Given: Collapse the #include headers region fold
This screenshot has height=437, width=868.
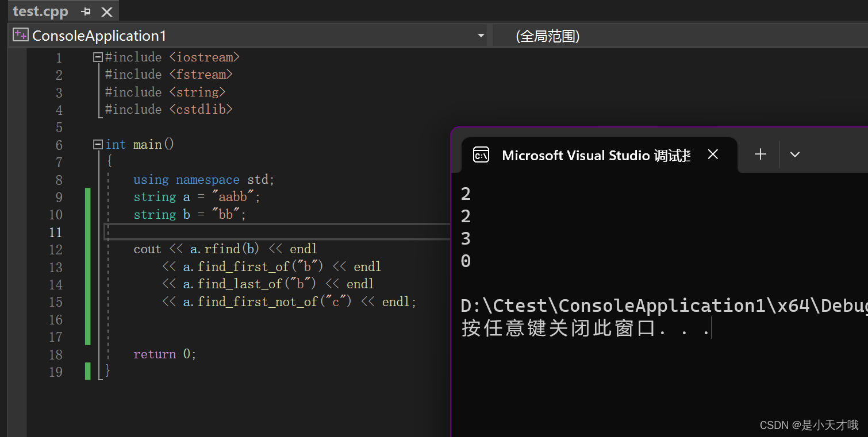Looking at the screenshot, I should coord(97,57).
